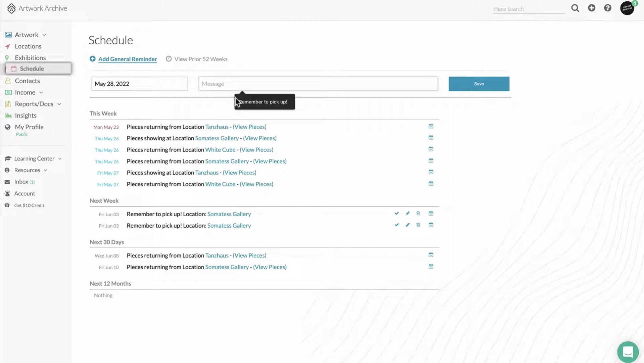644x363 pixels.
Task: Click the clock icon beside View Prior 52 Weeks
Action: 169,59
